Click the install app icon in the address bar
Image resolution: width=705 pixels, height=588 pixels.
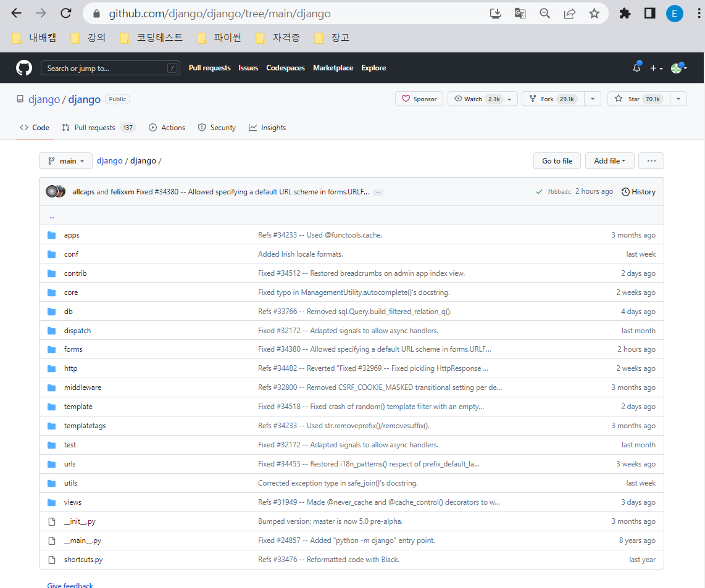point(496,14)
